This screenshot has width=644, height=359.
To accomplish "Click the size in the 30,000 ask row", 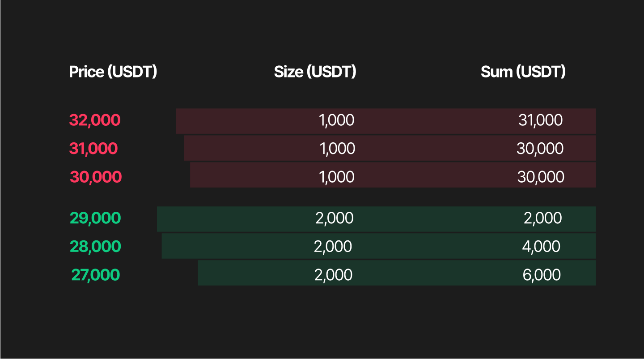I will (337, 177).
